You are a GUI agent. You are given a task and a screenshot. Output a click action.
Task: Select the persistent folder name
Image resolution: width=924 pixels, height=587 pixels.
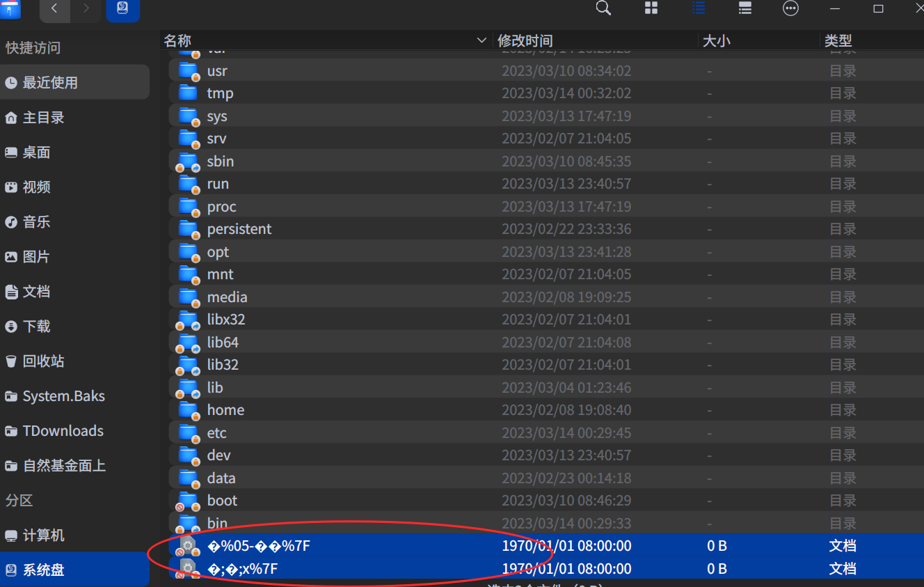tap(239, 229)
